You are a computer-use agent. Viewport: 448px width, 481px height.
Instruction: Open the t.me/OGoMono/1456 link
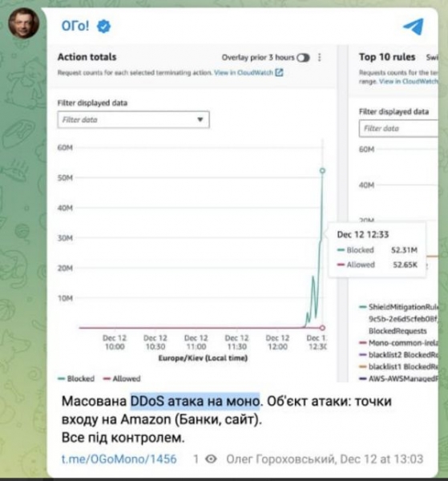point(119,459)
